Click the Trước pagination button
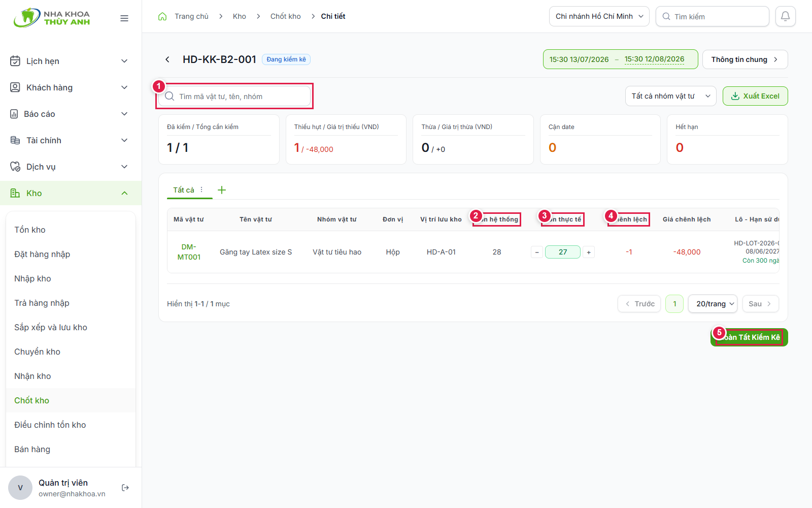The height and width of the screenshot is (508, 812). pos(639,304)
